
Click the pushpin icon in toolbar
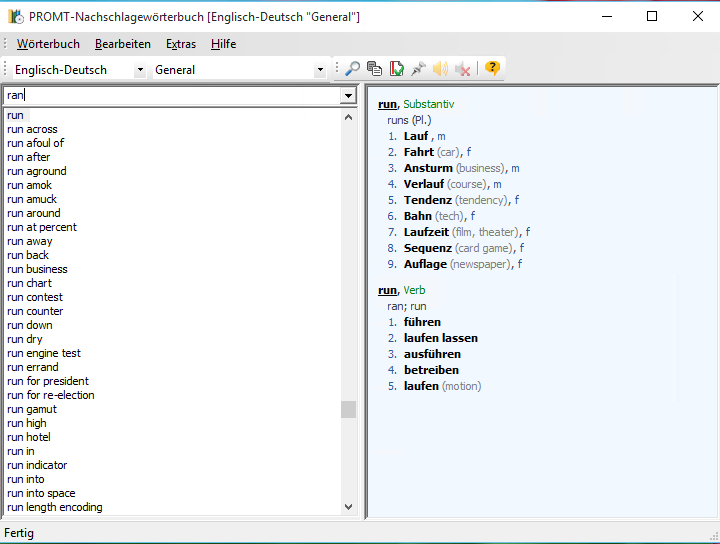tap(418, 69)
